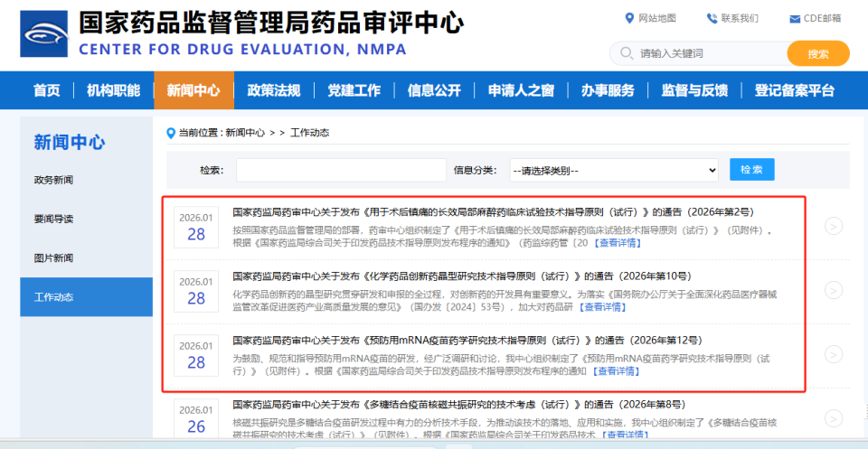Open the 预防用mRNA疫苗药学研究 notice title
The height and width of the screenshot is (449, 868).
click(x=467, y=340)
